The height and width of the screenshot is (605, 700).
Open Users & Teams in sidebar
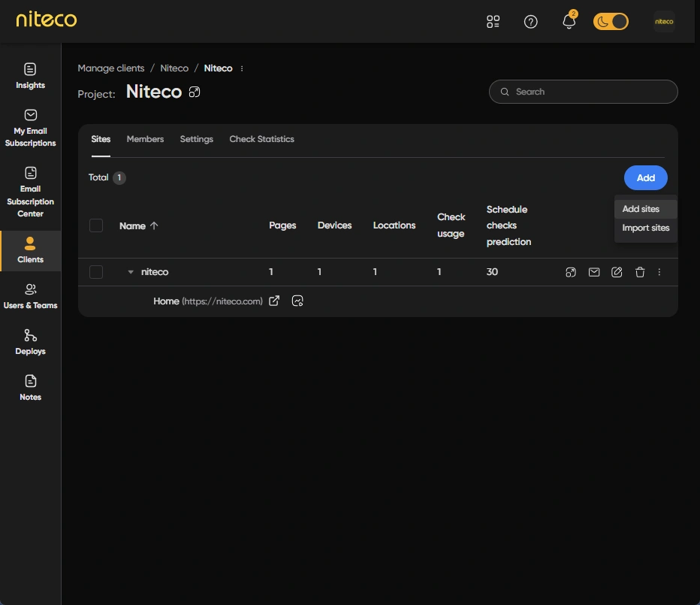tap(30, 297)
